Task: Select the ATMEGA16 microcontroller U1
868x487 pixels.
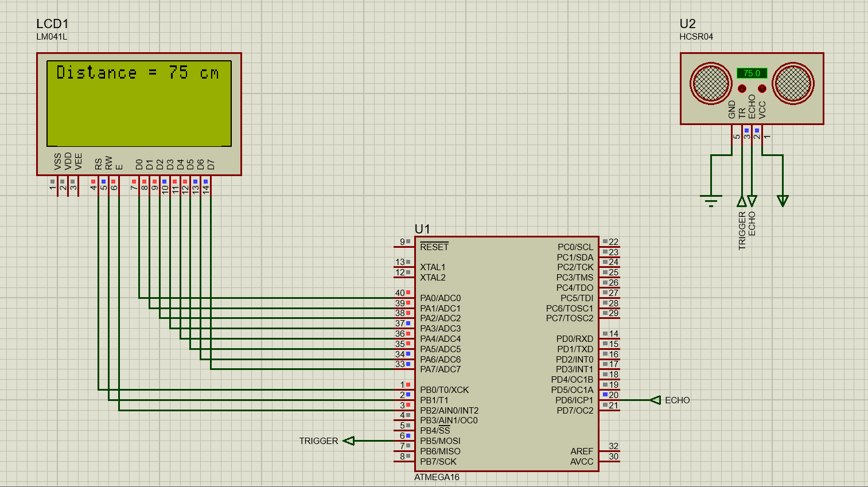Action: 505,356
